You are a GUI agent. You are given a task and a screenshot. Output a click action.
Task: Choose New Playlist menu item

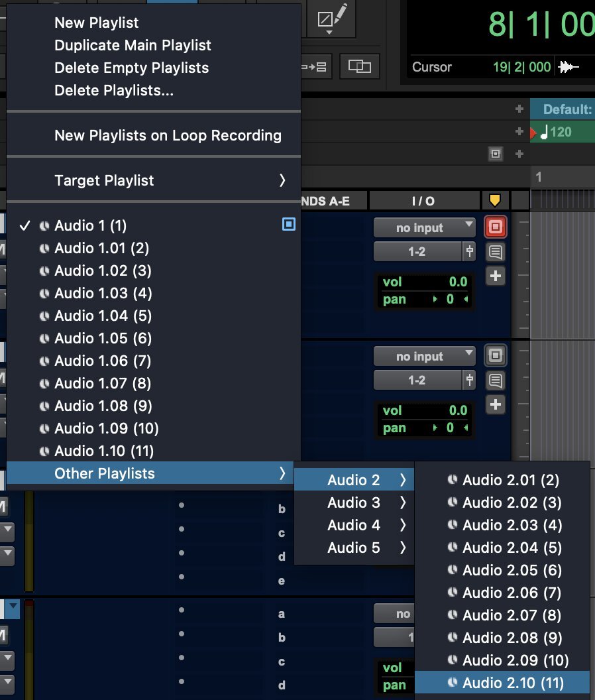154,23
